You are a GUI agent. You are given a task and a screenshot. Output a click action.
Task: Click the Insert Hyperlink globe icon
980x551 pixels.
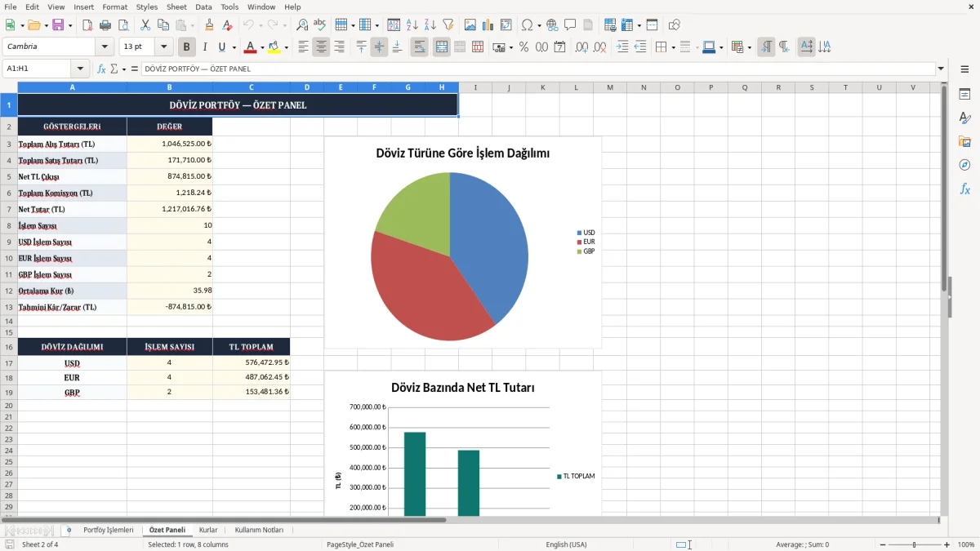click(x=552, y=25)
